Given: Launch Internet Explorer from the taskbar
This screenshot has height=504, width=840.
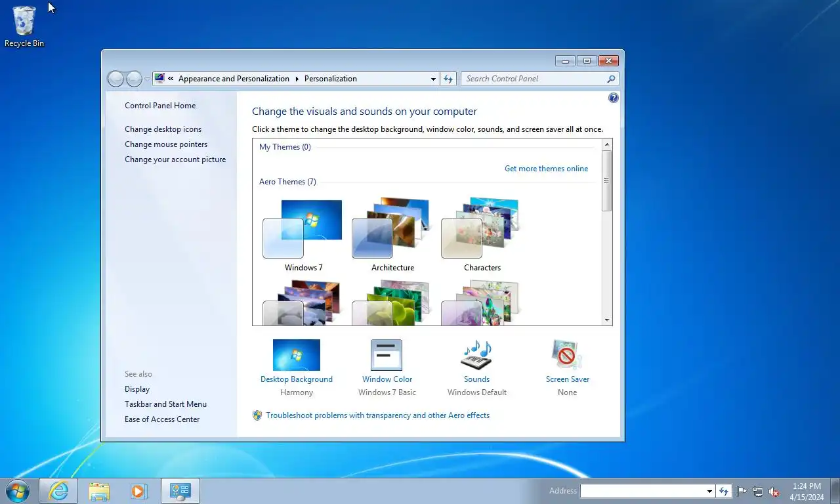Looking at the screenshot, I should (58, 491).
